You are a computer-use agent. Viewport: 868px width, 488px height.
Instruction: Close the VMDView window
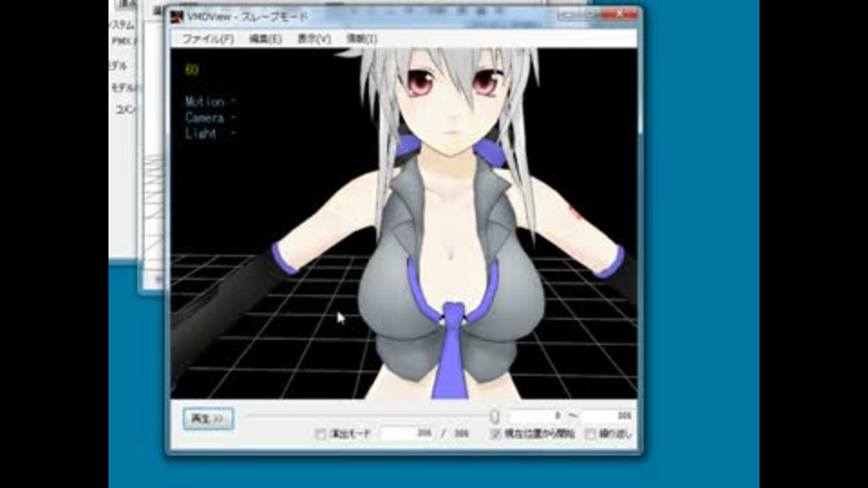coord(619,14)
